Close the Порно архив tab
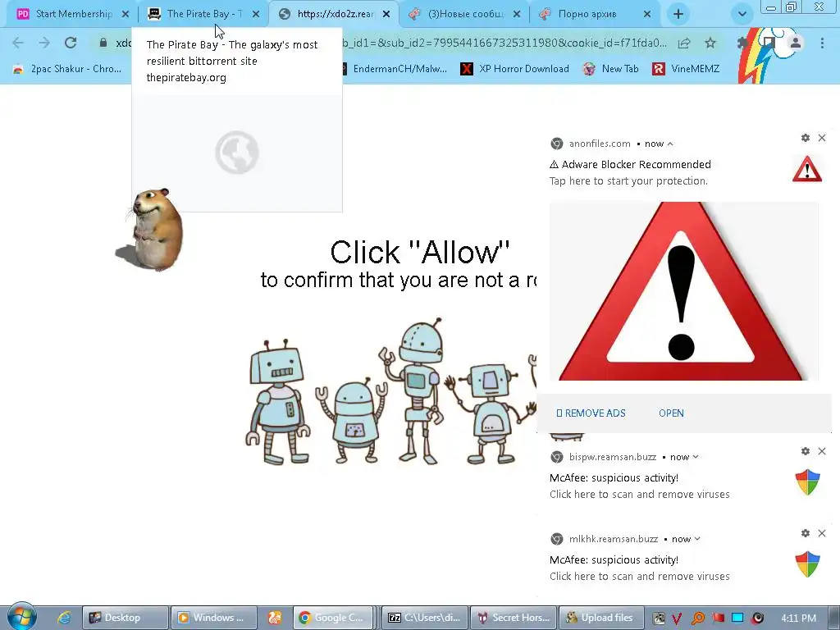Viewport: 840px width, 630px height. point(647,15)
